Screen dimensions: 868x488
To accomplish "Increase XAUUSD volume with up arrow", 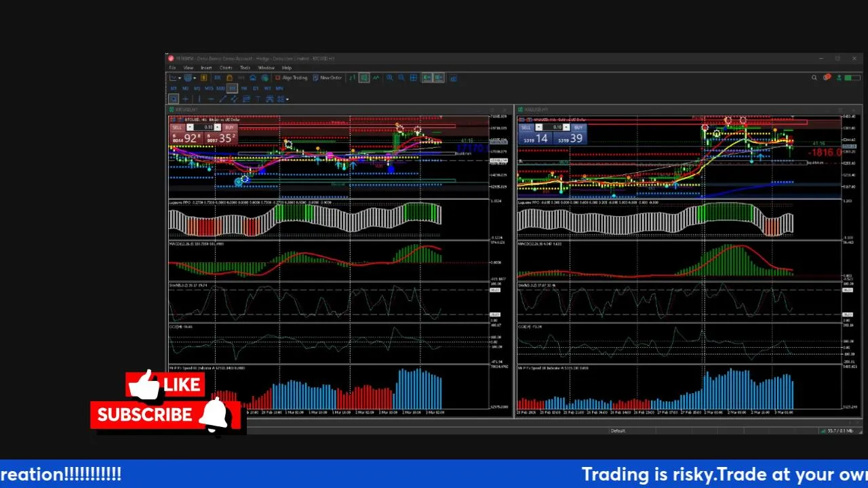I will click(x=566, y=127).
